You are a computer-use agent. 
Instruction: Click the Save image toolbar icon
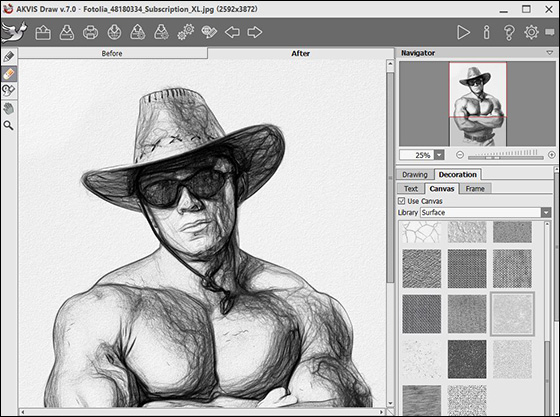point(67,32)
